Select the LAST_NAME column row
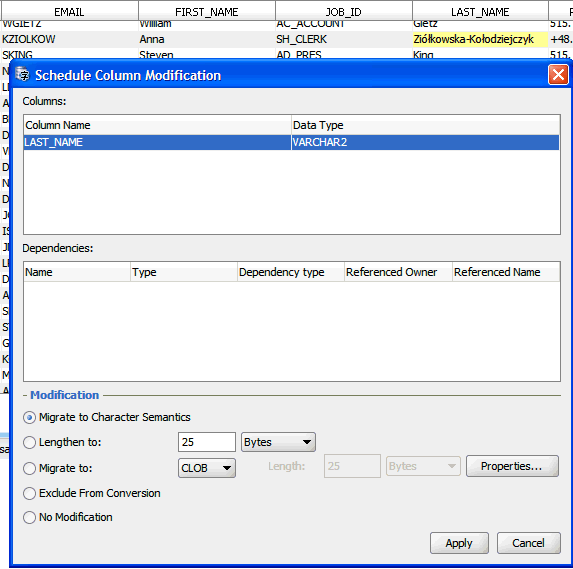 [291, 142]
